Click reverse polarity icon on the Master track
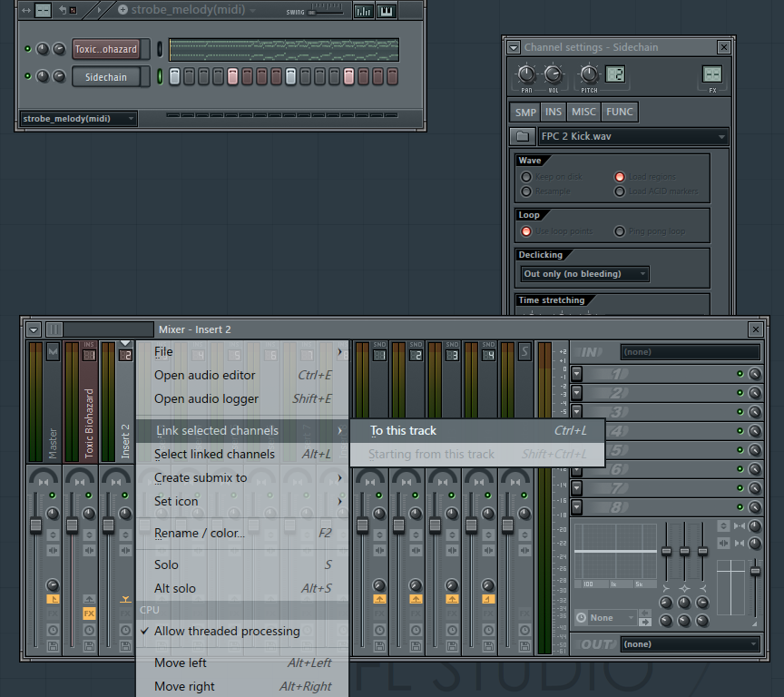 53,535
